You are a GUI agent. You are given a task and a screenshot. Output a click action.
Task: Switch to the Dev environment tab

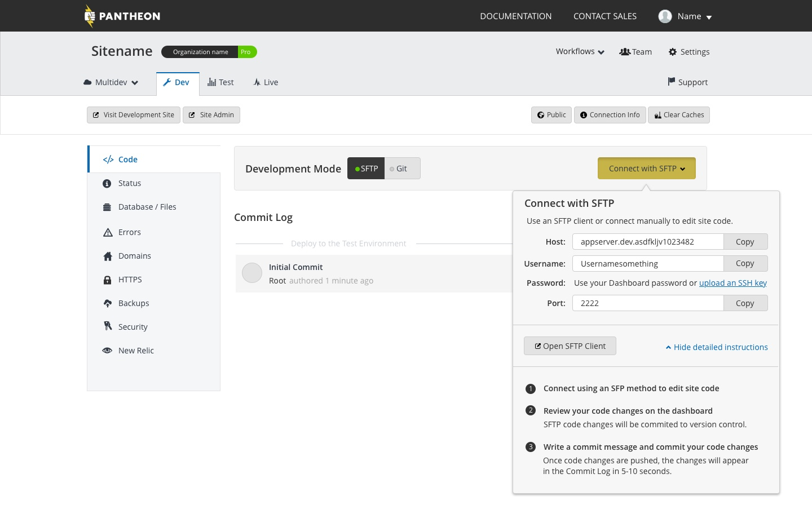click(x=178, y=83)
